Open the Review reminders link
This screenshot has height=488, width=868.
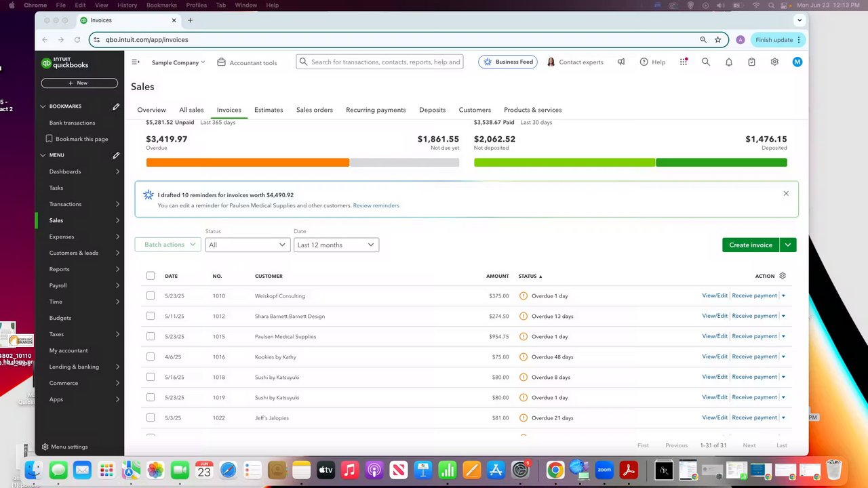[x=376, y=205]
